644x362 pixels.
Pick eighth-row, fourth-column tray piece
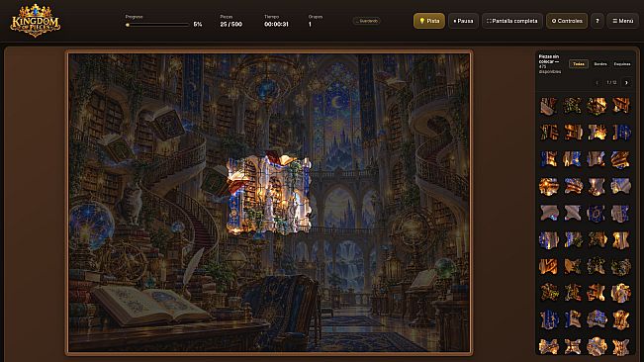pos(620,293)
